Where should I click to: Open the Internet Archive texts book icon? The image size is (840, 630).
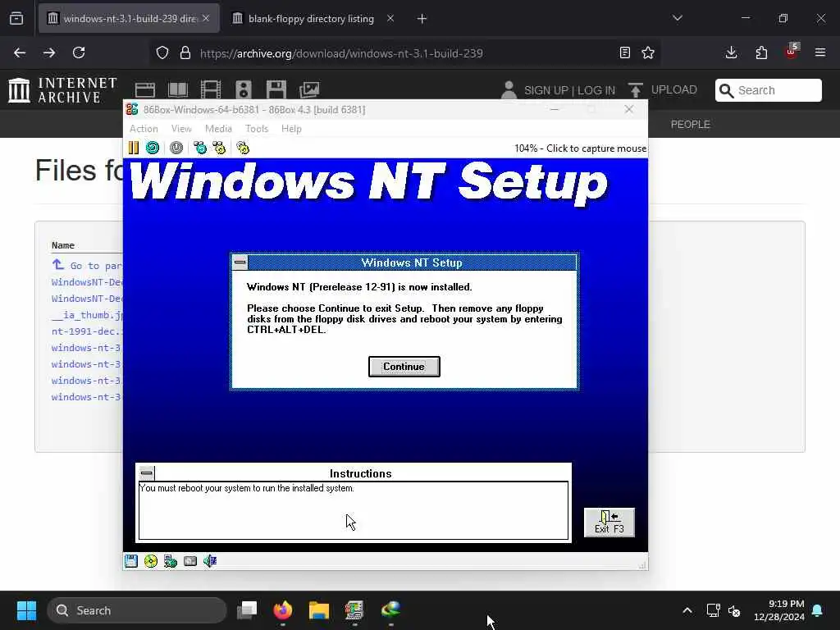(x=178, y=89)
